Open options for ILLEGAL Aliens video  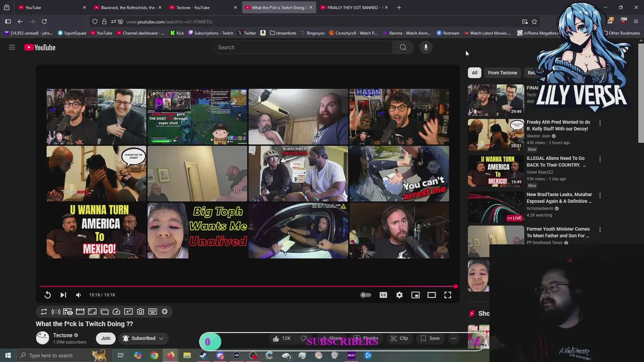pos(600,159)
